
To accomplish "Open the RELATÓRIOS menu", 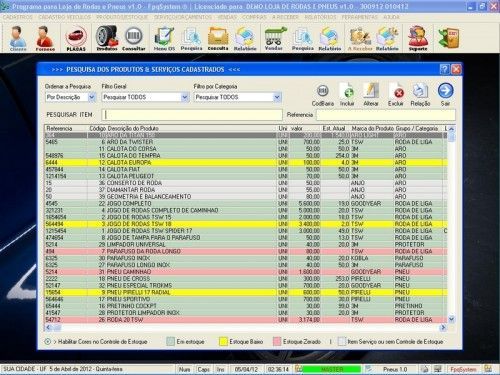I will point(320,17).
